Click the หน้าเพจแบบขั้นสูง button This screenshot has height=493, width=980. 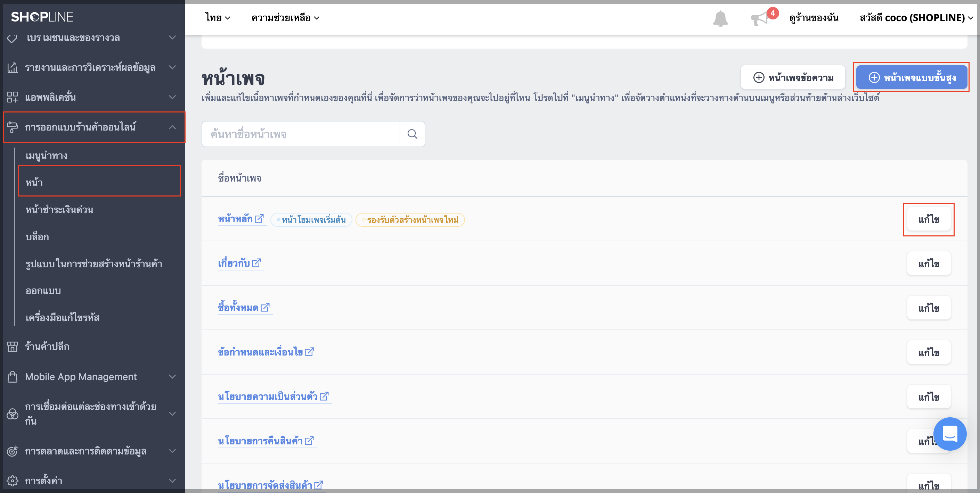click(x=912, y=77)
